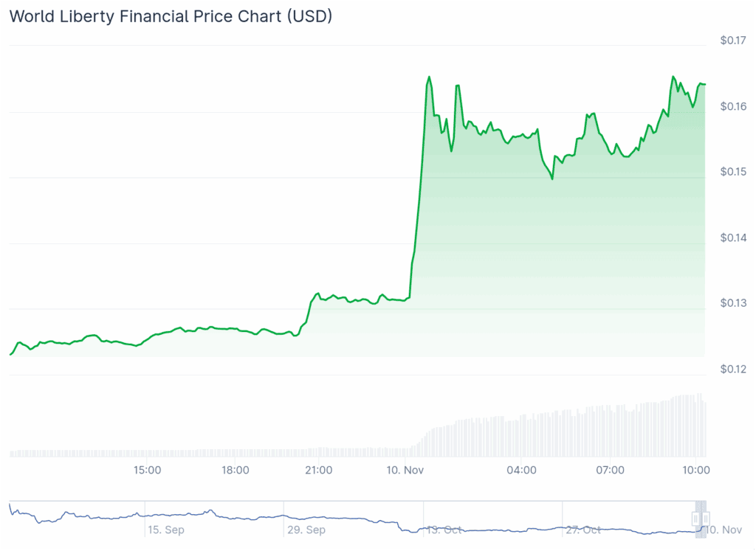Click the $0.13 price axis label

(734, 303)
